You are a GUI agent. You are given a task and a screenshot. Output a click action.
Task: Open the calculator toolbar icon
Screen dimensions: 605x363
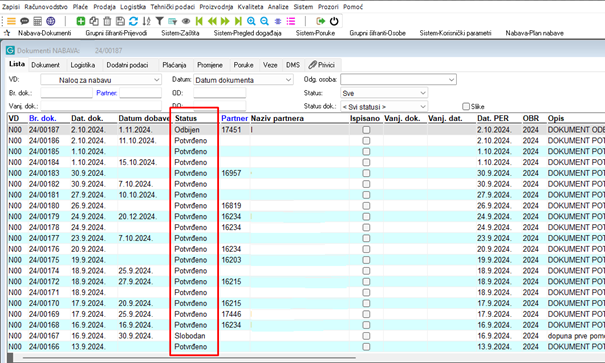[x=37, y=21]
